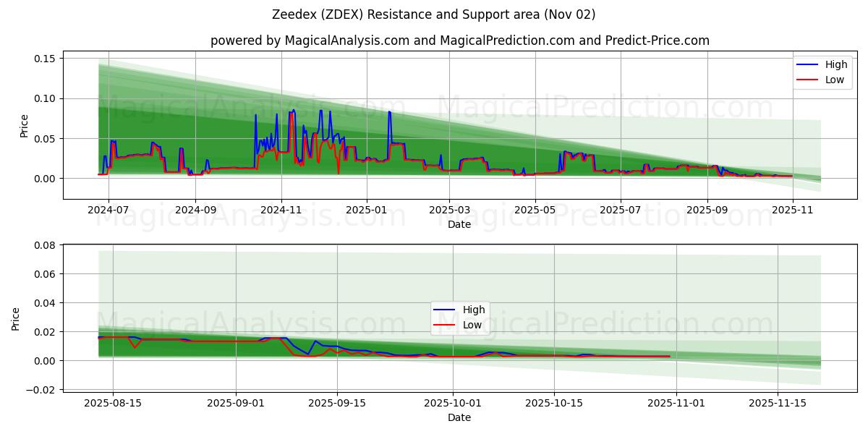The width and height of the screenshot is (868, 434).
Task: Click the '2025-03' tick label
Action: 449,210
